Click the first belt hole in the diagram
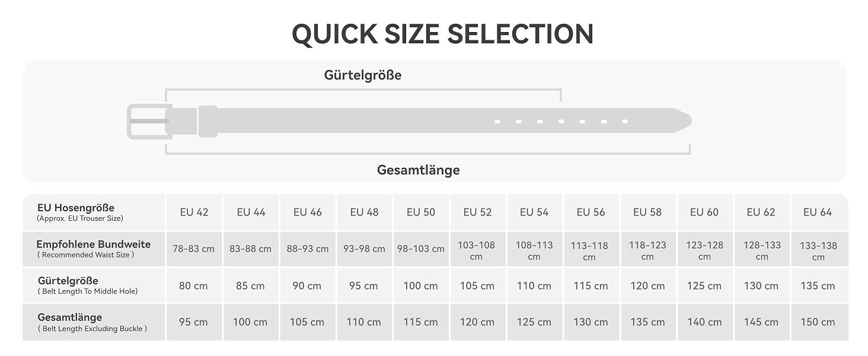Screen dimensions: 868x356 [x=497, y=122]
